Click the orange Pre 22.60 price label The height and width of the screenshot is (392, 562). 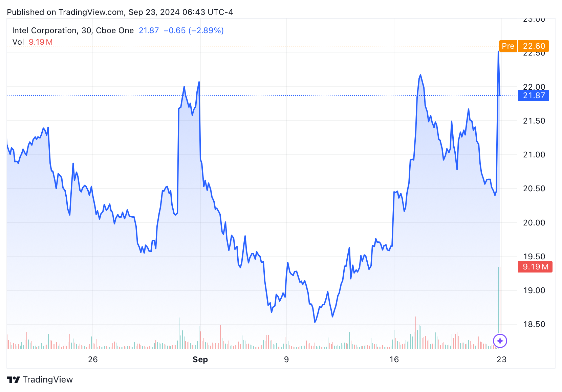coord(524,46)
